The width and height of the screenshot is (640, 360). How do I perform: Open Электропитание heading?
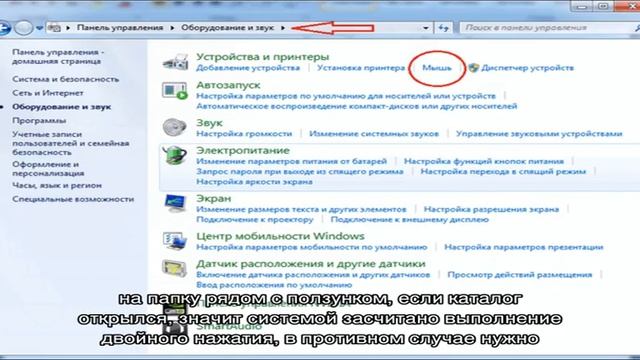pos(243,151)
